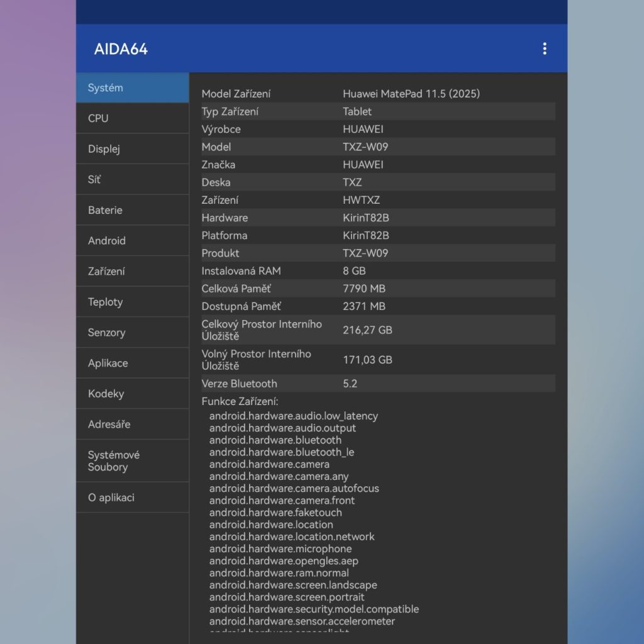This screenshot has height=644, width=644.
Task: Tap the Model Zařízení row
Action: 377,94
